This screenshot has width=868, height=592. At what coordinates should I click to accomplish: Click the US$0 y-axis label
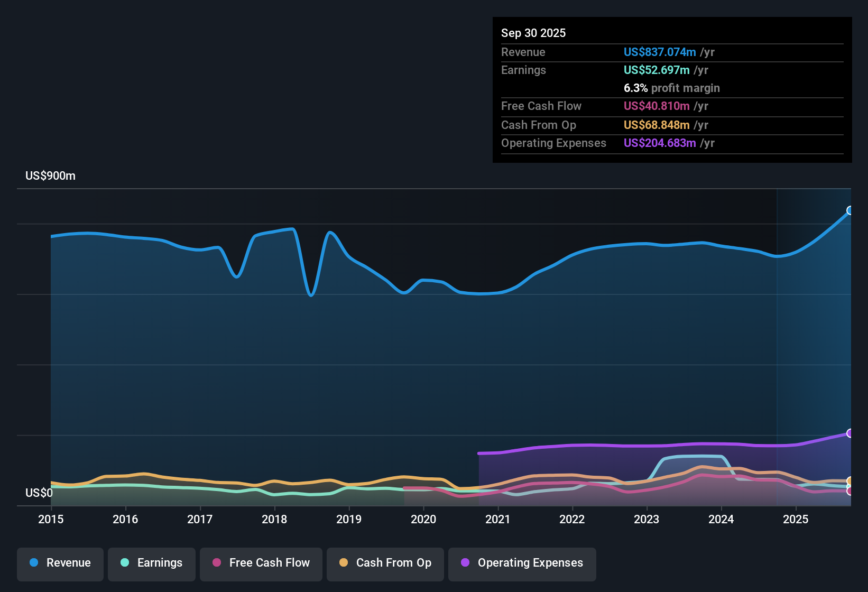[x=39, y=493]
